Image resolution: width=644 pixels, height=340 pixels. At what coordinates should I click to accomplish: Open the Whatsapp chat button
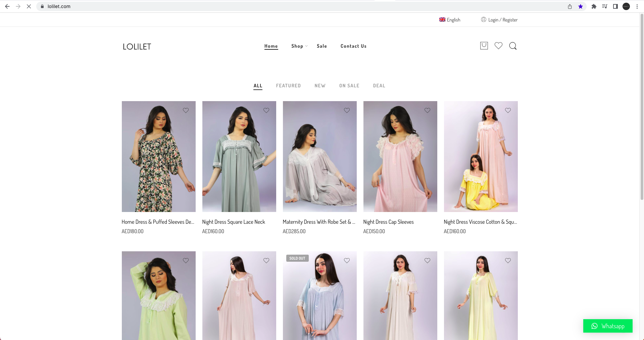608,326
